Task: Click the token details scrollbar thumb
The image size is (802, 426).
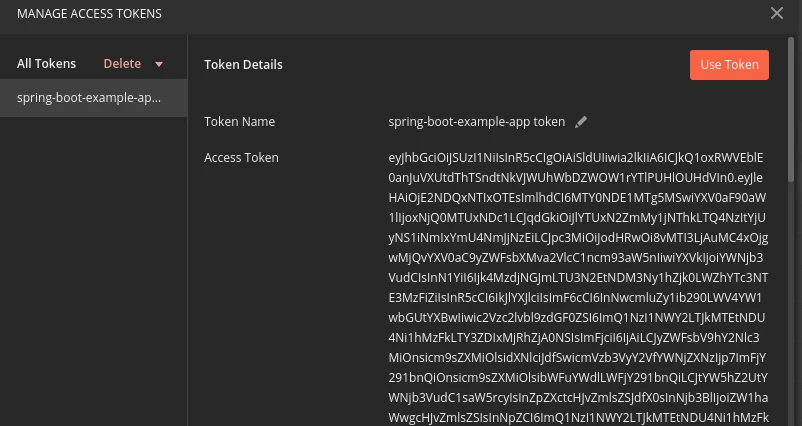Action: (x=791, y=108)
